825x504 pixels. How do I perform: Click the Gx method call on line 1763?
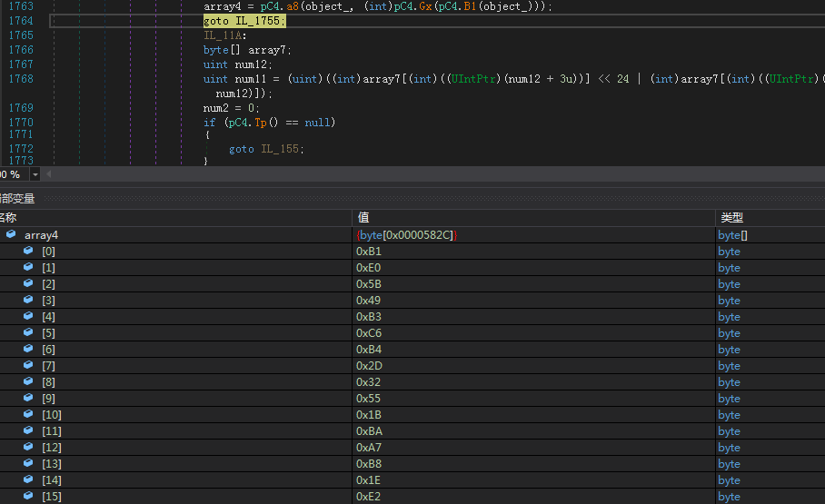point(425,6)
